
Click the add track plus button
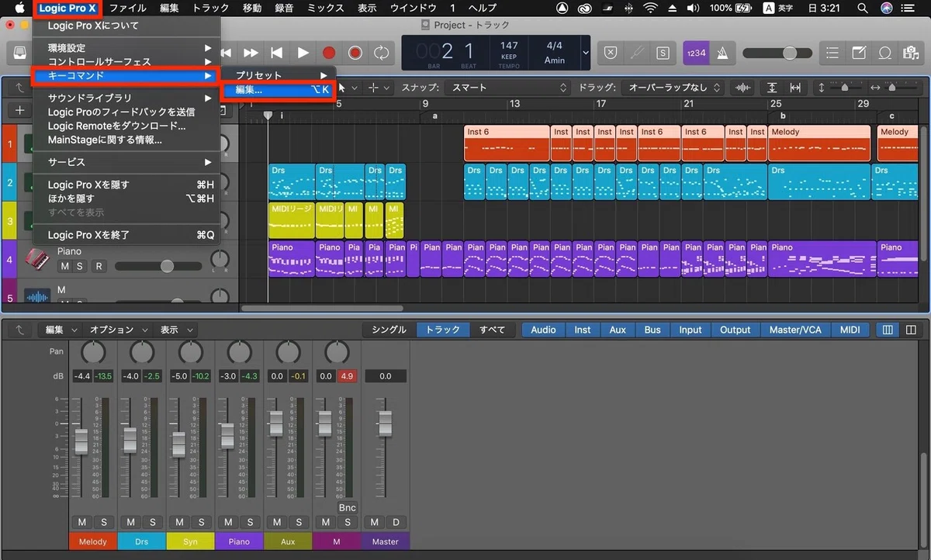(20, 111)
